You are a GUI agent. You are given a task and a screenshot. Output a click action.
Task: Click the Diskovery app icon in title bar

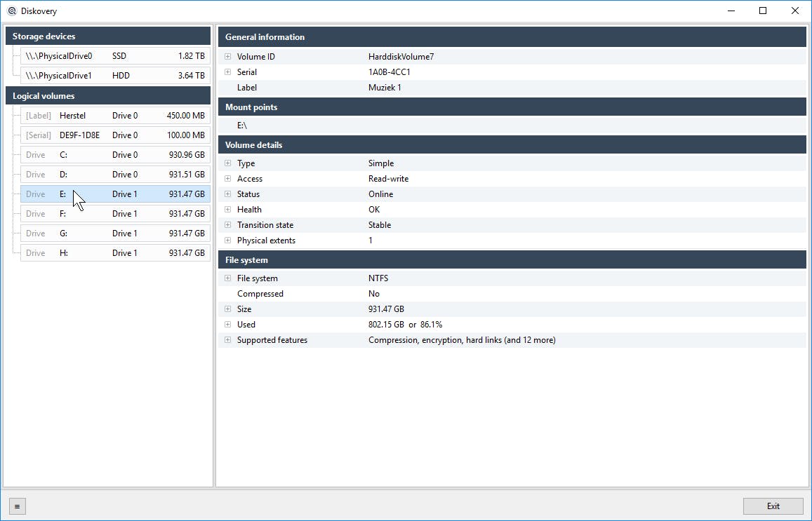12,11
